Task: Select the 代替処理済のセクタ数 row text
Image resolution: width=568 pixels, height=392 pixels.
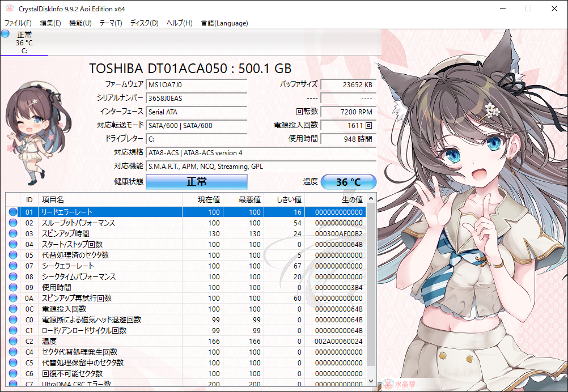Action: click(75, 255)
